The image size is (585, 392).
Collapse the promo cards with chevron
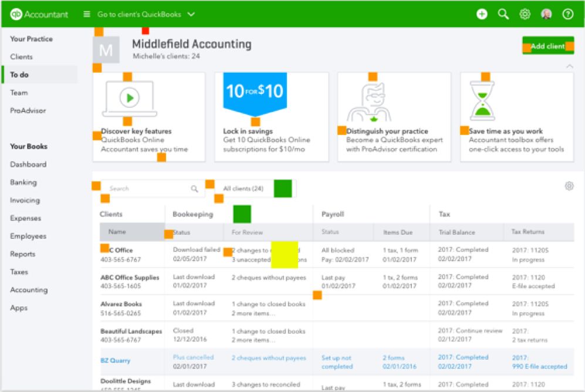[x=569, y=66]
